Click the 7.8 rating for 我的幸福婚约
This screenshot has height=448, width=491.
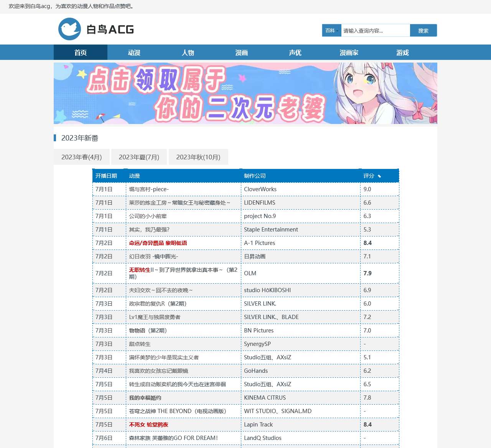(x=367, y=398)
